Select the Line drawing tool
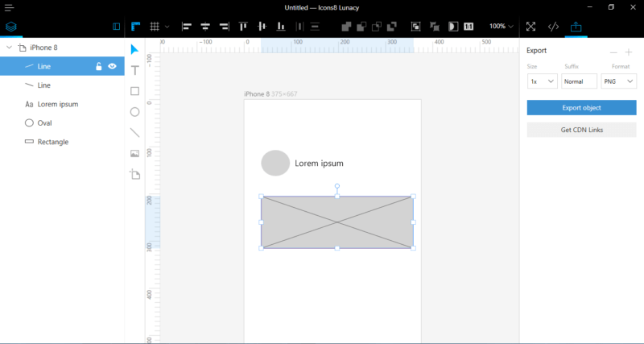The height and width of the screenshot is (344, 644). click(x=134, y=133)
